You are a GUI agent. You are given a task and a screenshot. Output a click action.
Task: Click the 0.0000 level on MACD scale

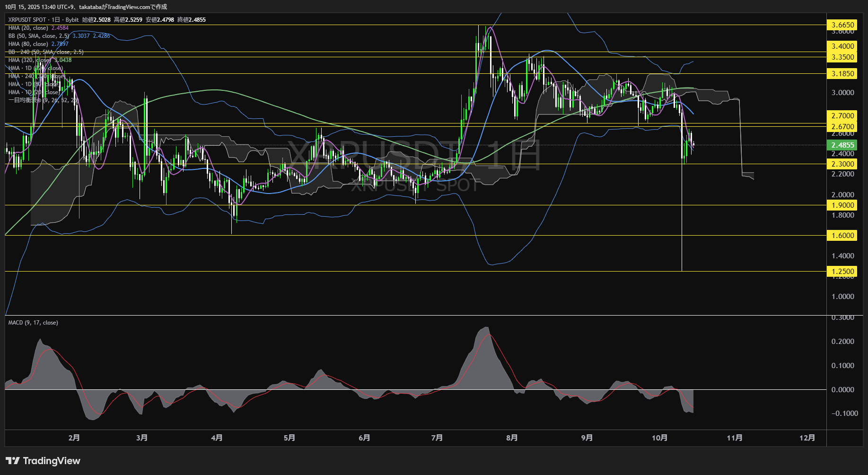[x=842, y=390]
